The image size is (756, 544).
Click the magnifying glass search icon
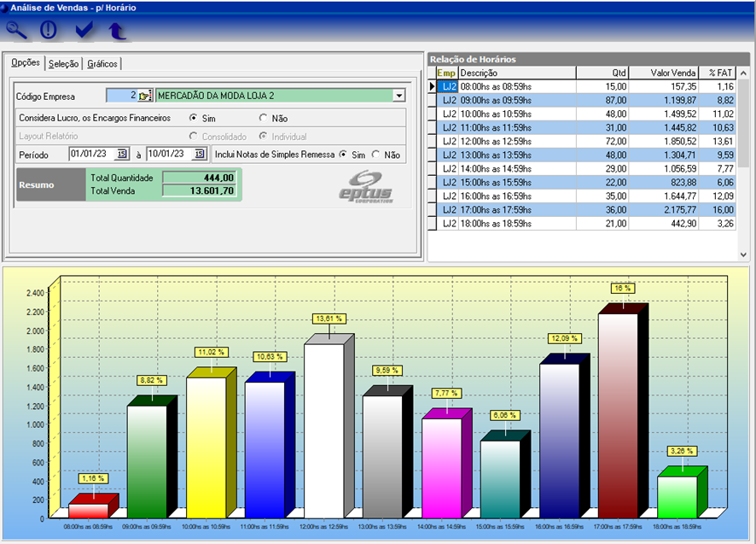tap(16, 31)
